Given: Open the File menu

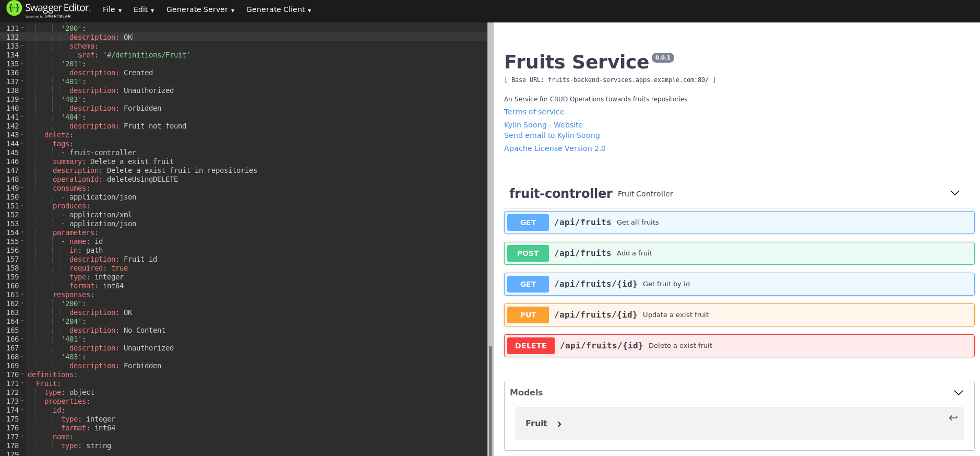Looking at the screenshot, I should click(x=112, y=9).
